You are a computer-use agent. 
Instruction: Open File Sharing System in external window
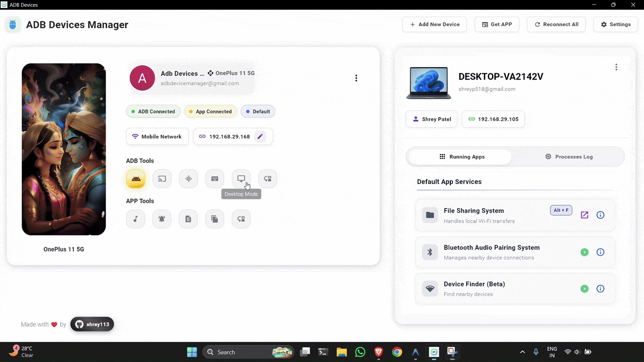(x=584, y=215)
